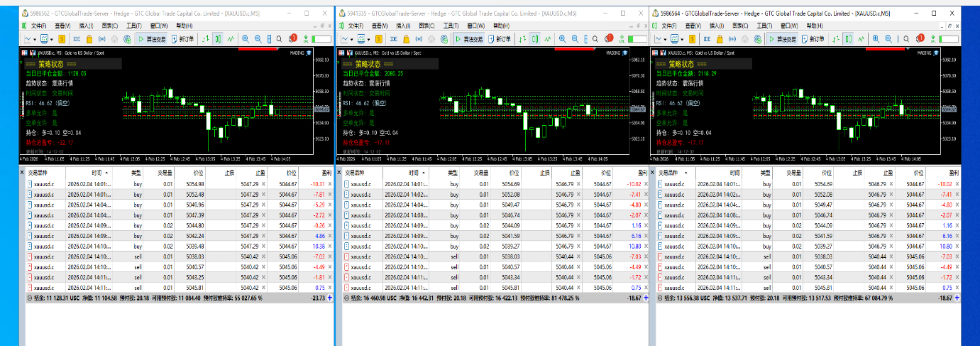This screenshot has width=980, height=346.
Task: Open search magnifier in 5986562 window toolbar
Action: (279, 39)
